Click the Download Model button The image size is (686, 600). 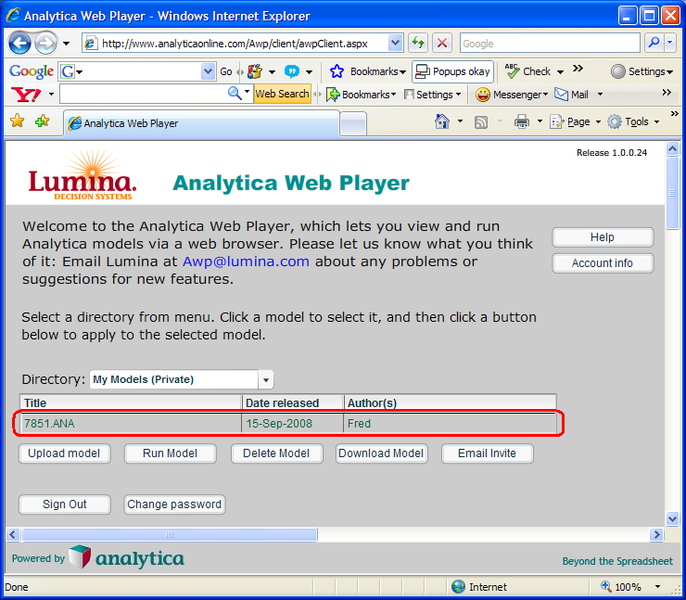(381, 453)
